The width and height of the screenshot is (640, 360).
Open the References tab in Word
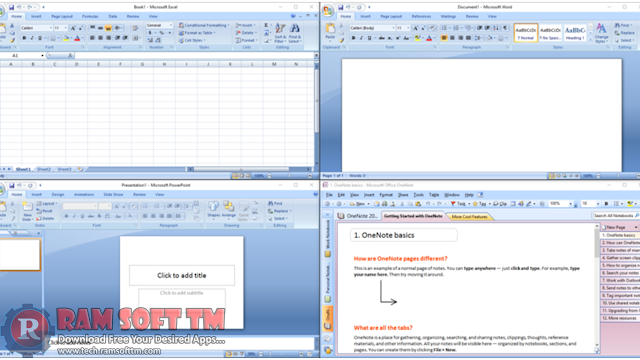421,16
